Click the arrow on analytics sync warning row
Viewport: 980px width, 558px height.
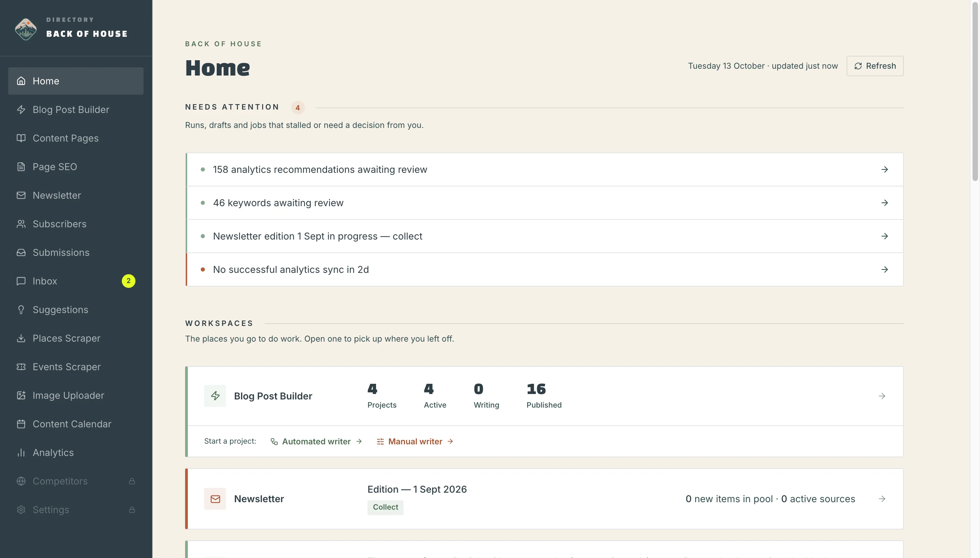(x=884, y=269)
